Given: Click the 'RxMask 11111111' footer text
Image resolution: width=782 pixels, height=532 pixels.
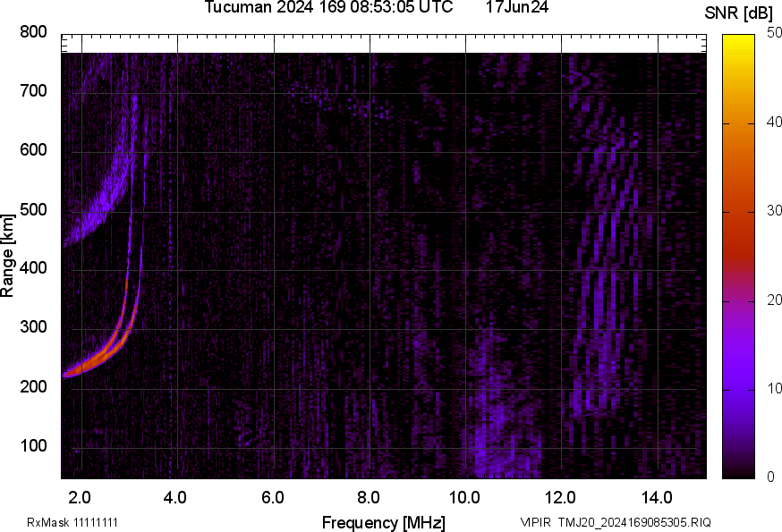Looking at the screenshot, I should pos(72,522).
